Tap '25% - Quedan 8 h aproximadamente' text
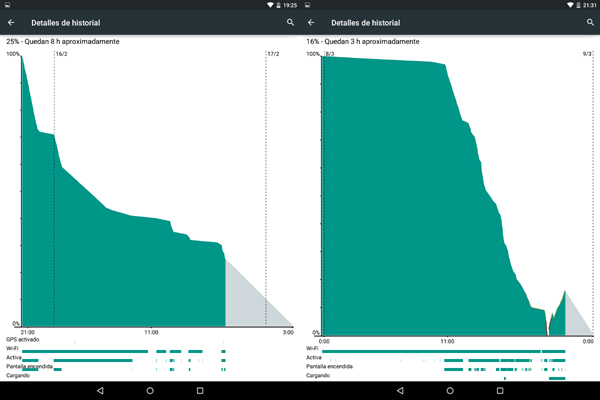600x400 pixels. (63, 41)
